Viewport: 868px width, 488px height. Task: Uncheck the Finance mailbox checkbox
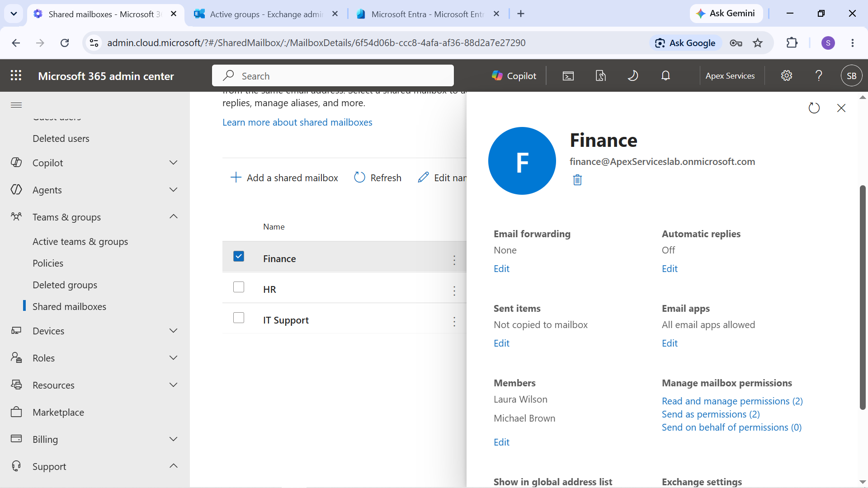pos(239,256)
